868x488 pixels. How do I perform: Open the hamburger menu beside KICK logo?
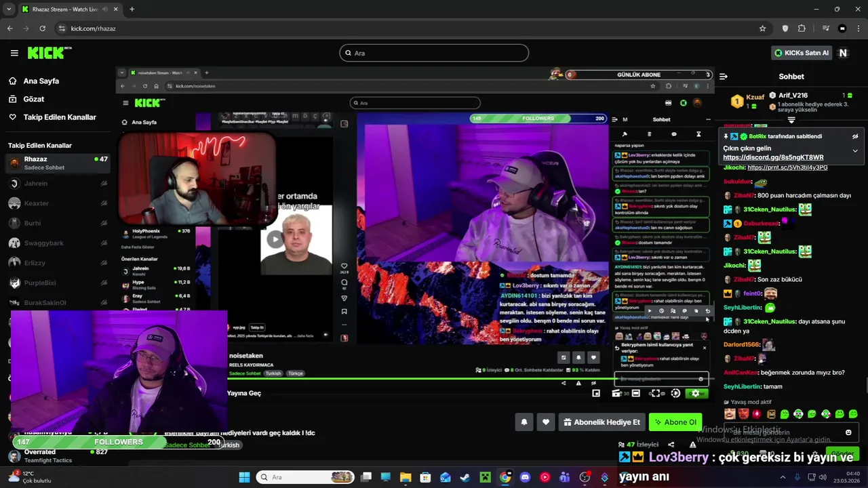point(14,53)
